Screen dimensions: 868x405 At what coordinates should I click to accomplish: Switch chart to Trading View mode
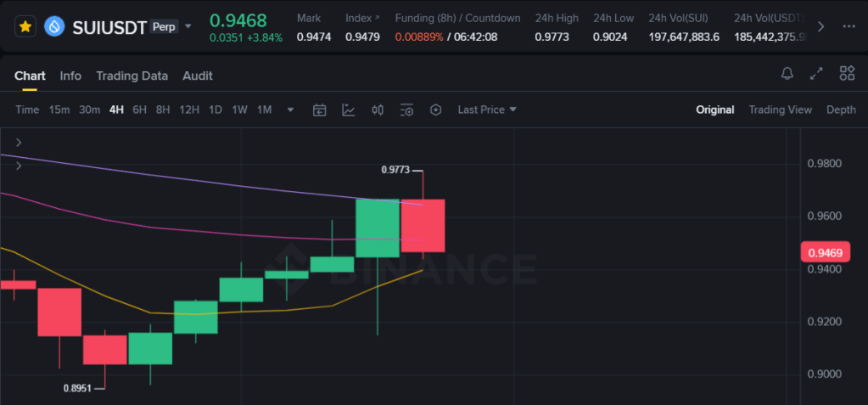(780, 110)
